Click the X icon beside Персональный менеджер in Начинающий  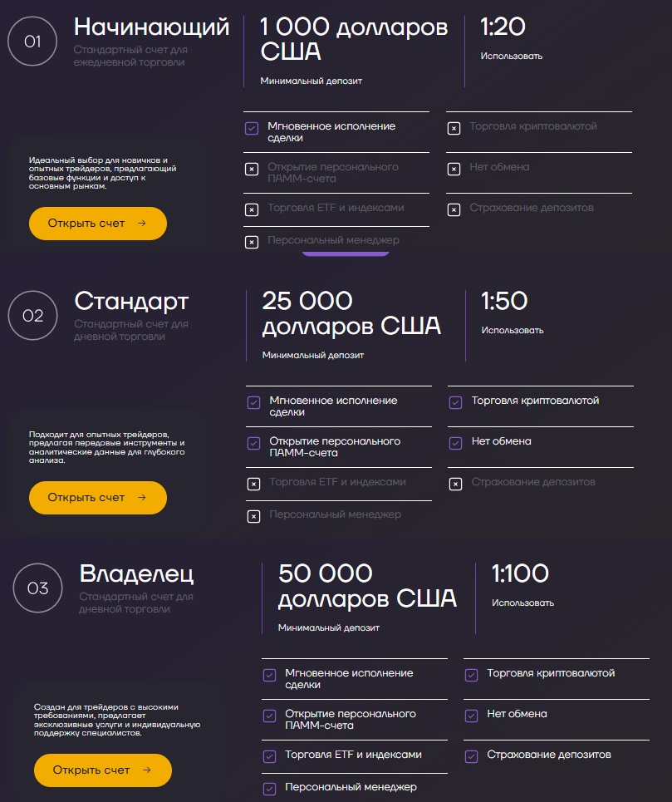[252, 242]
